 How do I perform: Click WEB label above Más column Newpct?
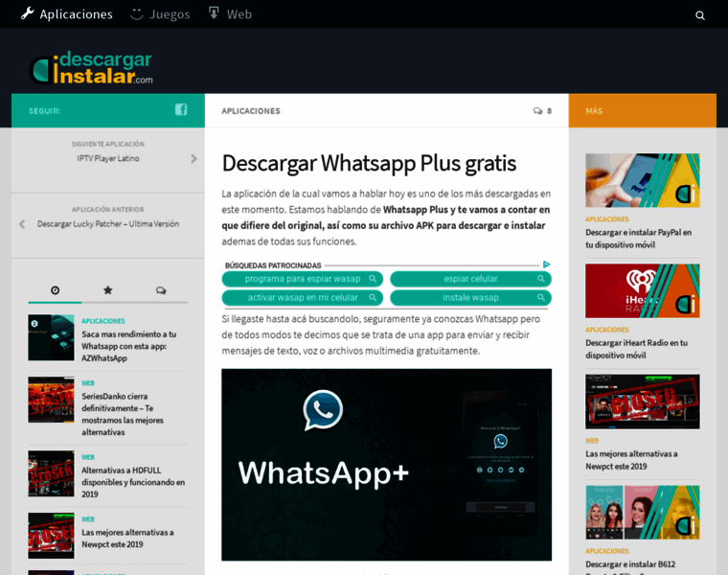point(592,441)
